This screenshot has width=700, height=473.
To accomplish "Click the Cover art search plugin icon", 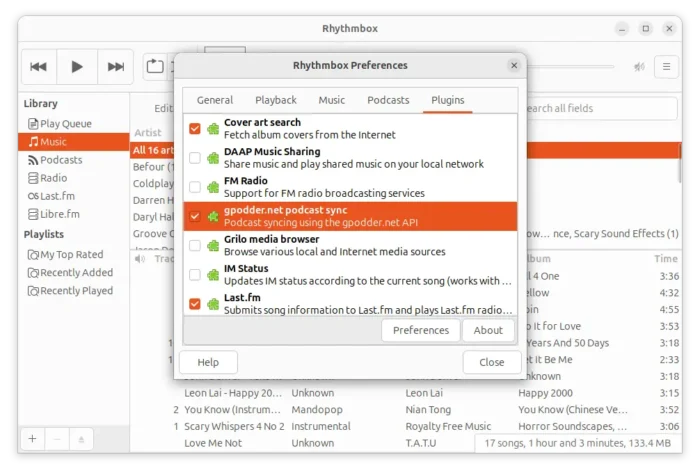I will point(213,129).
